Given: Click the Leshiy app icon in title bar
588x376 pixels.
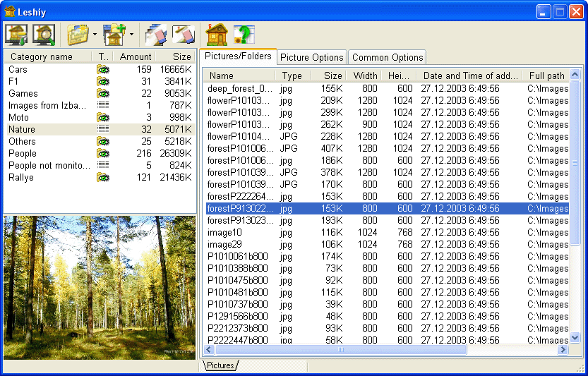Looking at the screenshot, I should 10,11.
